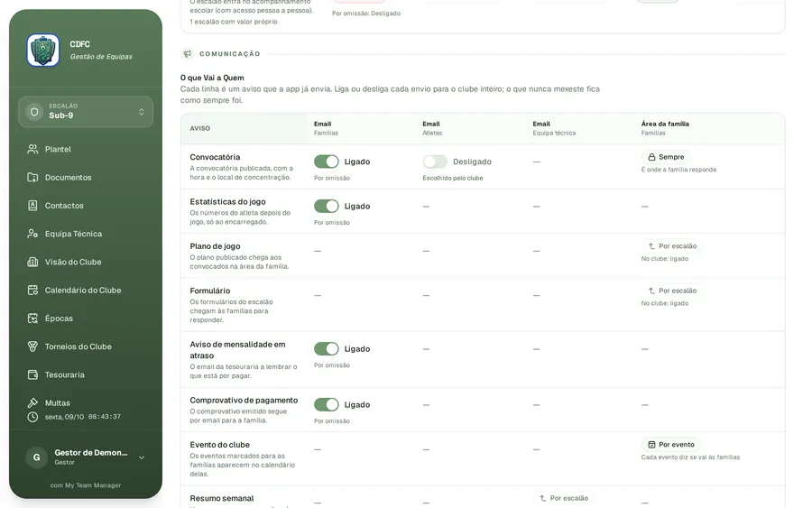Open the Escalão Sub-9 selector dropdown
The width and height of the screenshot is (812, 508).
point(86,112)
